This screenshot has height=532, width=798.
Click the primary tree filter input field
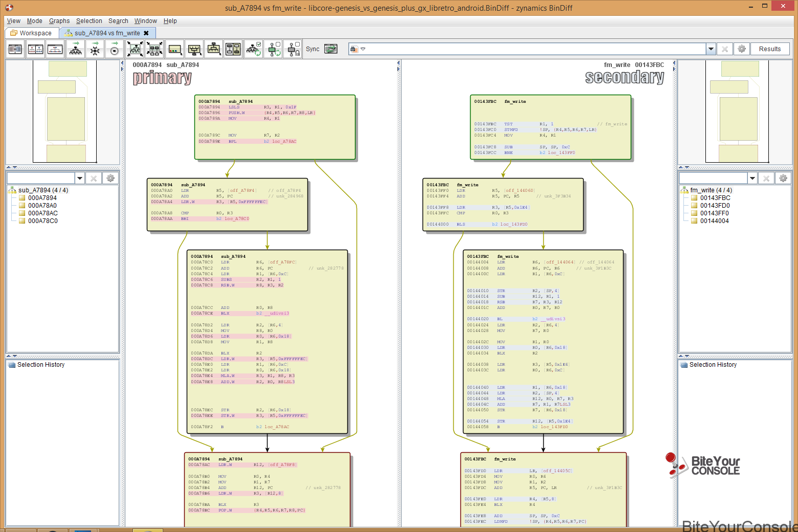tap(41, 178)
